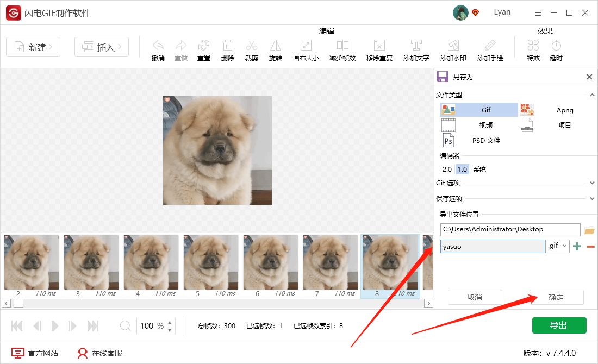Choose 视频 video as export format
The height and width of the screenshot is (364, 598).
click(478, 125)
